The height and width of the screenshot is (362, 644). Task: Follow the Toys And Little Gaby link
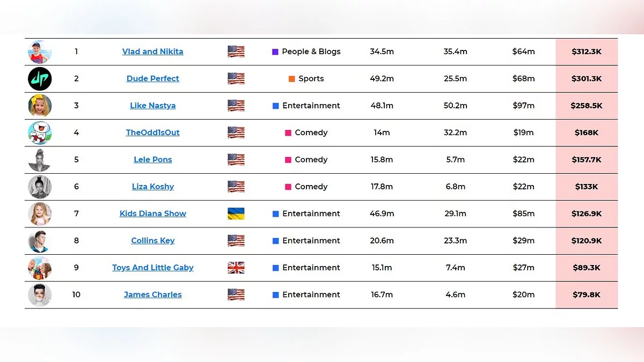153,268
